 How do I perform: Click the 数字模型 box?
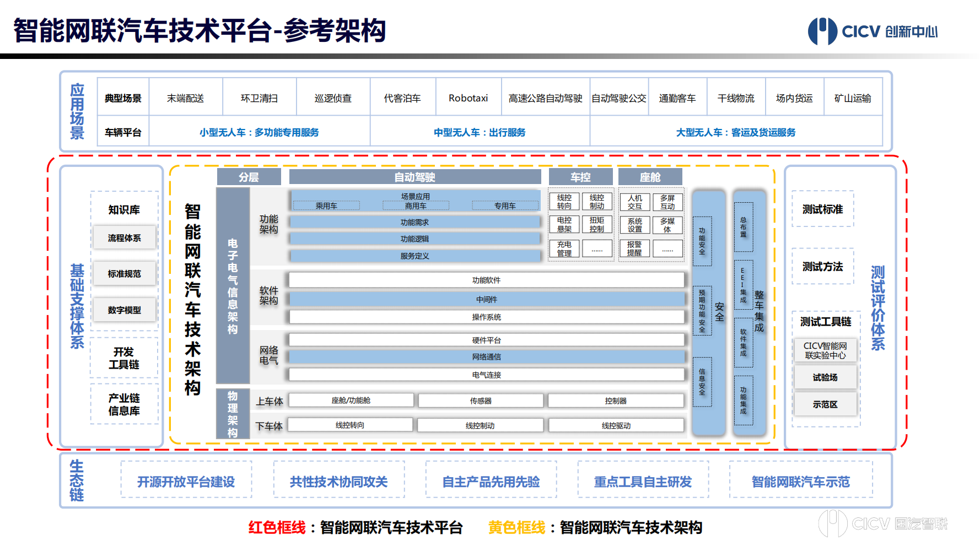pos(125,310)
